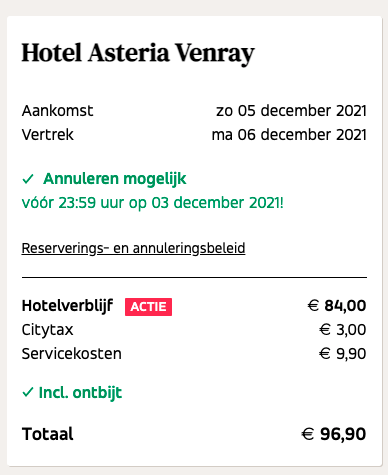
Task: Click the Citytax label
Action: pos(47,330)
